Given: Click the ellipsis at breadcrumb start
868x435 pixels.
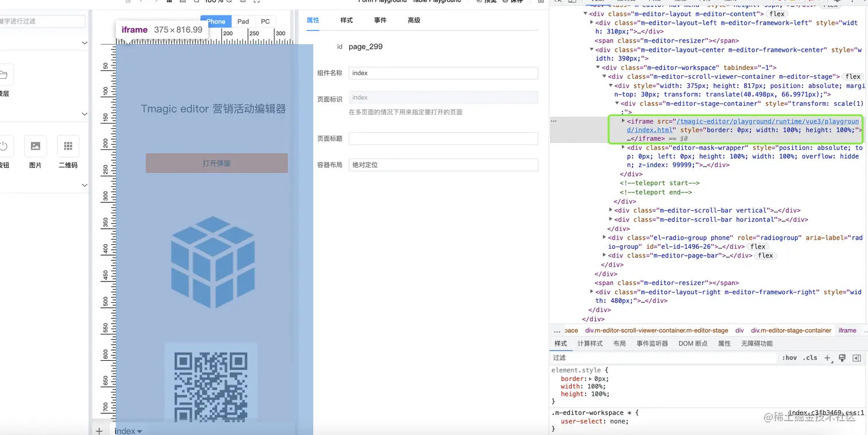Looking at the screenshot, I should click(x=557, y=330).
